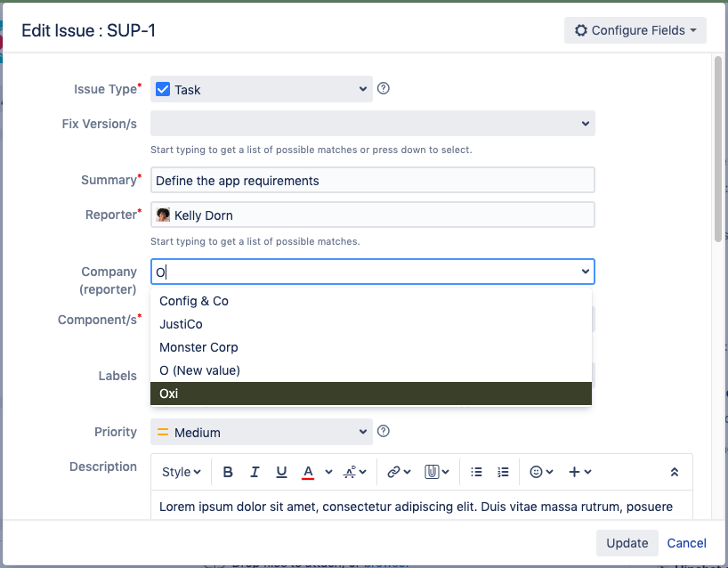Open the emoji picker icon
The image size is (728, 568).
click(537, 472)
